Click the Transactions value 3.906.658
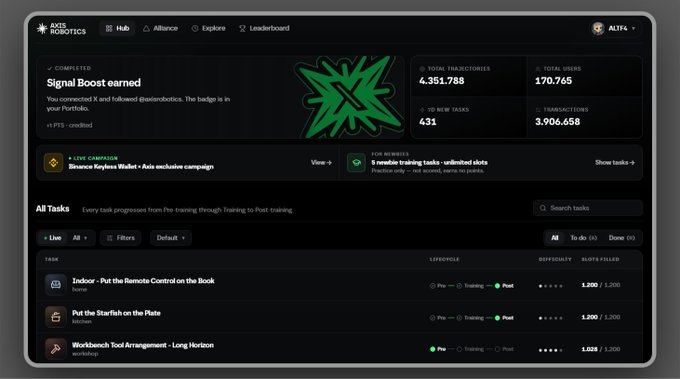 click(x=557, y=121)
